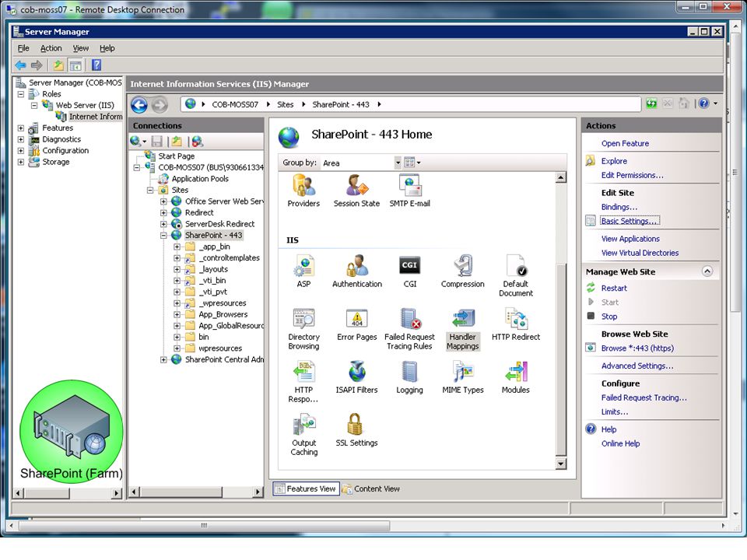Open the Group by Area dropdown
Screen dimensions: 747x560
(398, 163)
